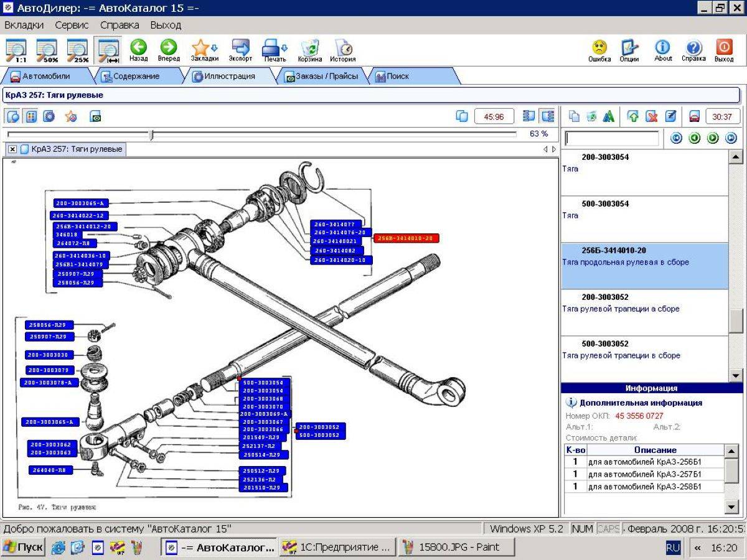Click dropdown arrow next to Печать
This screenshot has height=560, width=747.
tap(284, 47)
